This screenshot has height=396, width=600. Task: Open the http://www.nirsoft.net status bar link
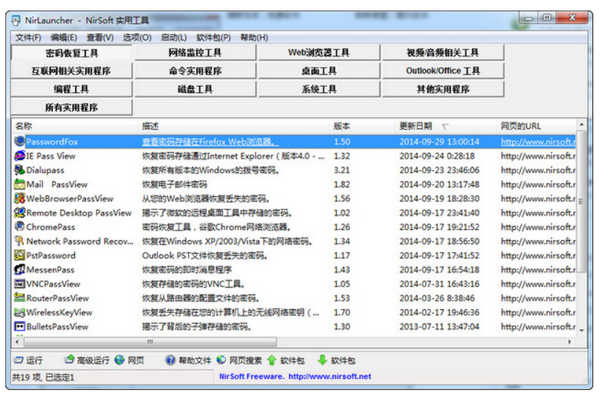click(329, 376)
